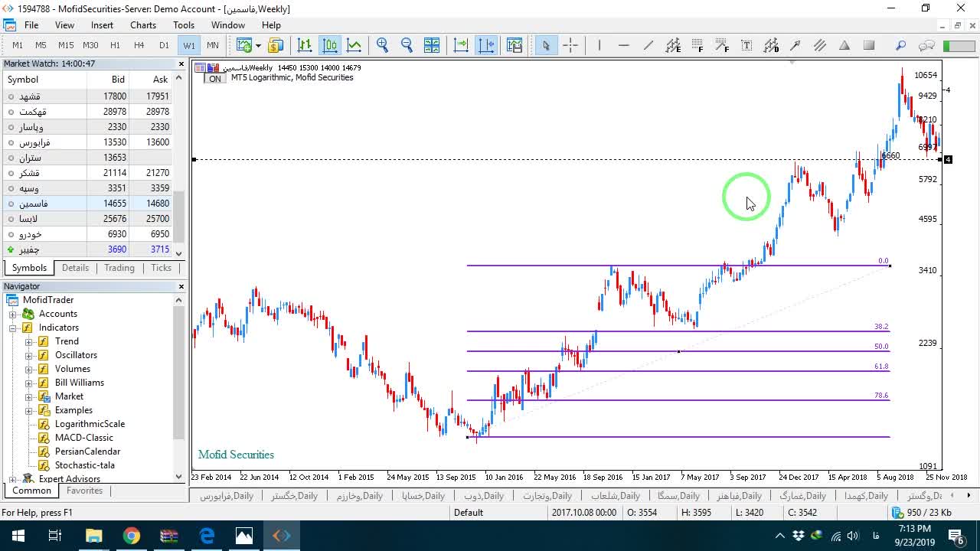Click the Zoom In magnifier icon
980x551 pixels.
382,45
